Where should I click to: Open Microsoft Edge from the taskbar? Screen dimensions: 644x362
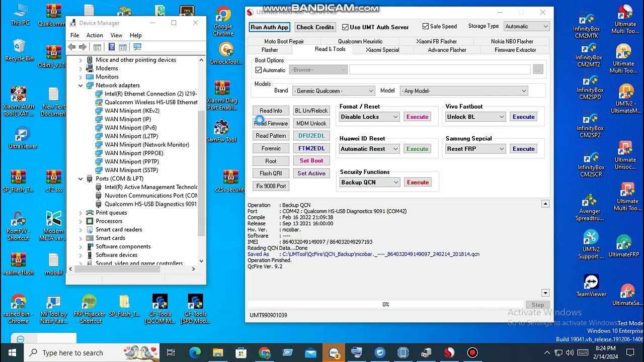195,352
